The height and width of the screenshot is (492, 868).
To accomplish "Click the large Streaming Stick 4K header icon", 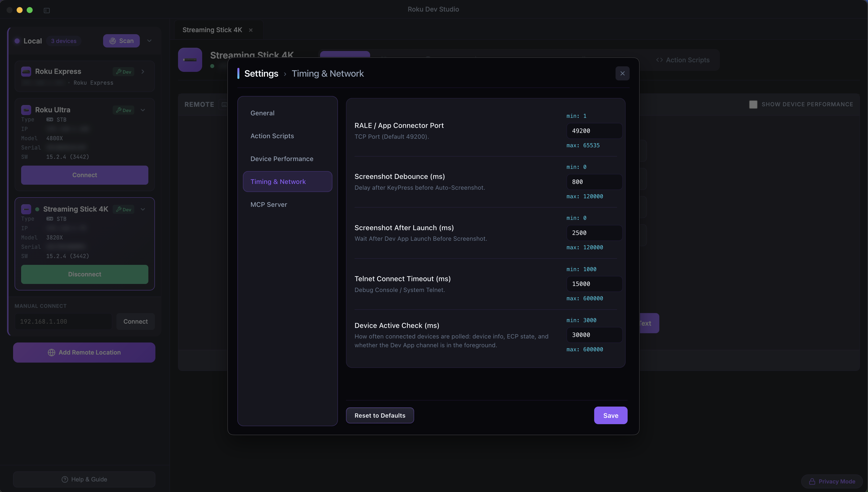I will tap(190, 60).
